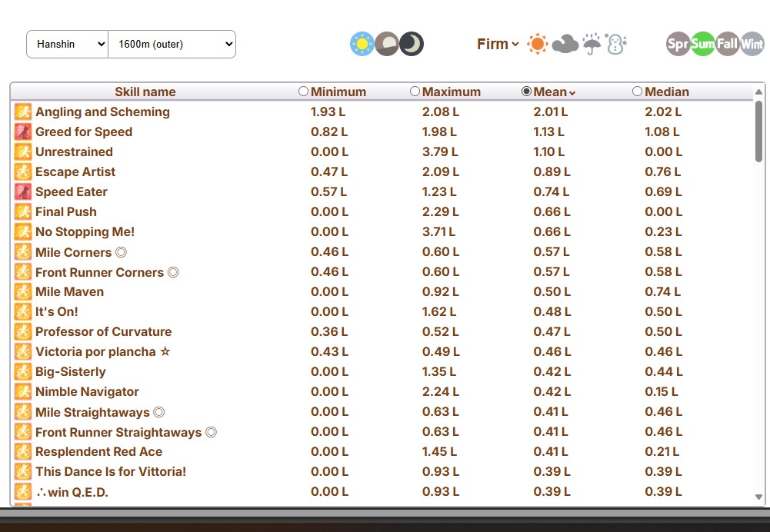
Task: Select the Median radio button
Action: pyautogui.click(x=638, y=91)
